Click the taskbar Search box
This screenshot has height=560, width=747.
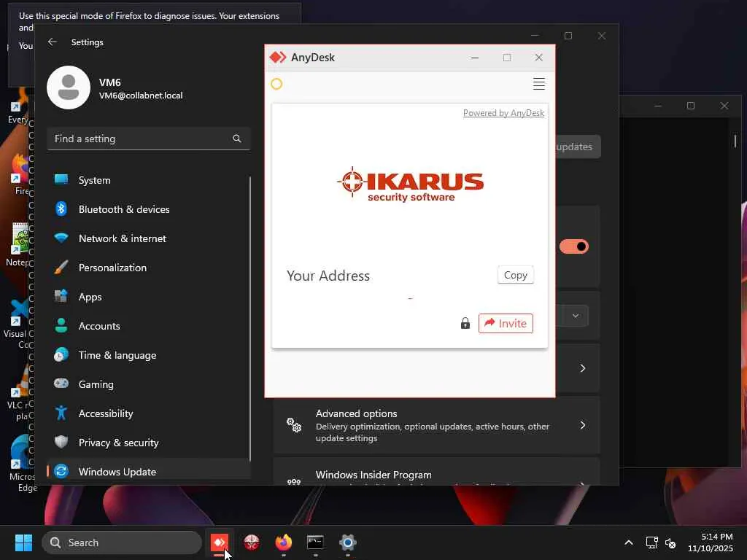pyautogui.click(x=122, y=542)
